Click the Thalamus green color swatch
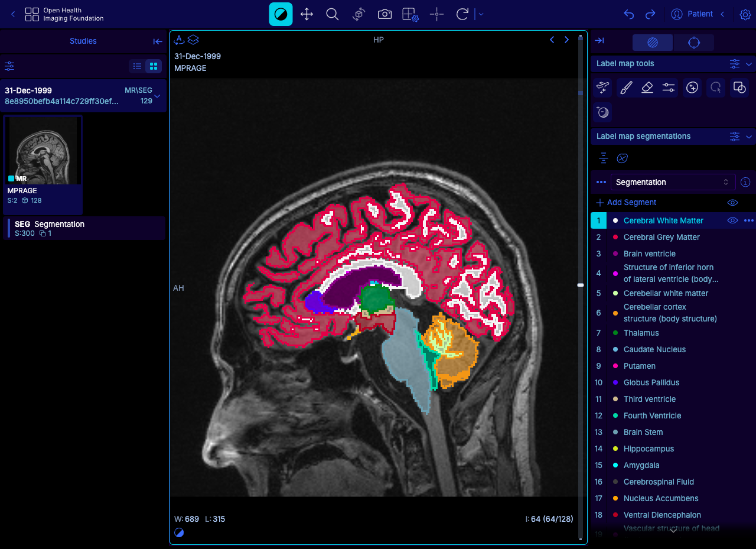Image resolution: width=756 pixels, height=549 pixels. pyautogui.click(x=615, y=333)
